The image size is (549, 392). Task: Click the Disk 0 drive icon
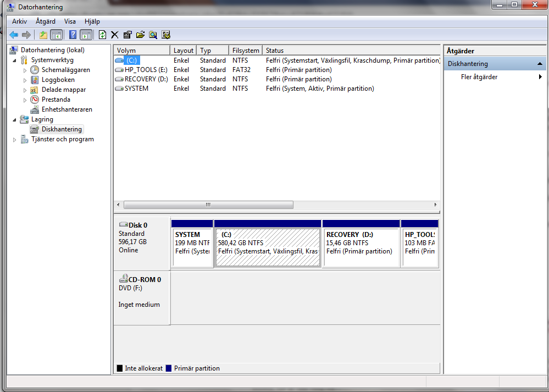123,224
